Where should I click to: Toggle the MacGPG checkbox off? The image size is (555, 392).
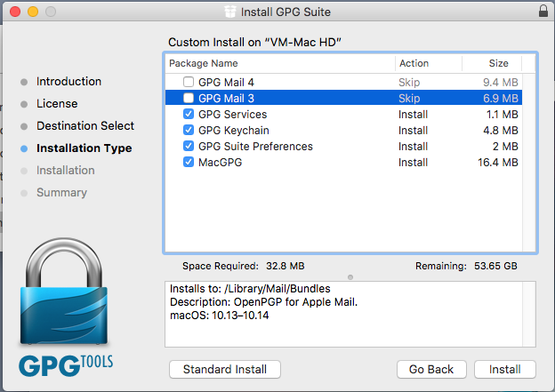189,162
